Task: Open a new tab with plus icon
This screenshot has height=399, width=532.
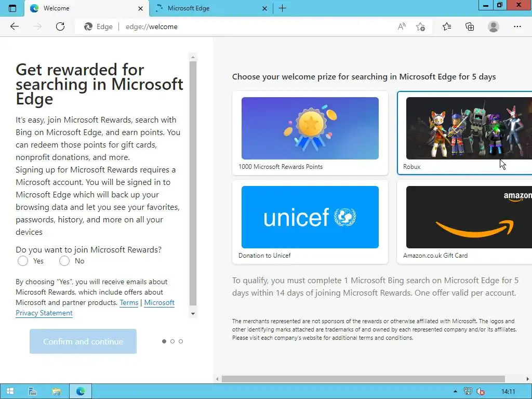Action: tap(282, 8)
